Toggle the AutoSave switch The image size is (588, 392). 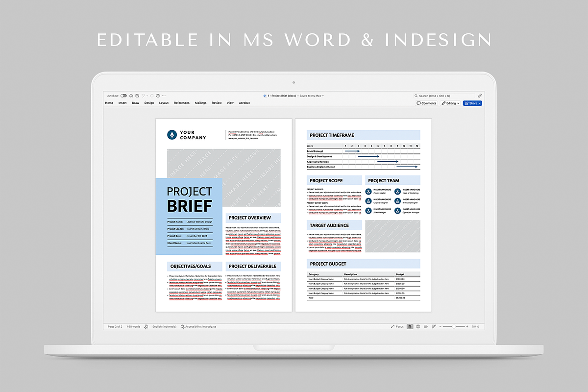click(x=123, y=96)
